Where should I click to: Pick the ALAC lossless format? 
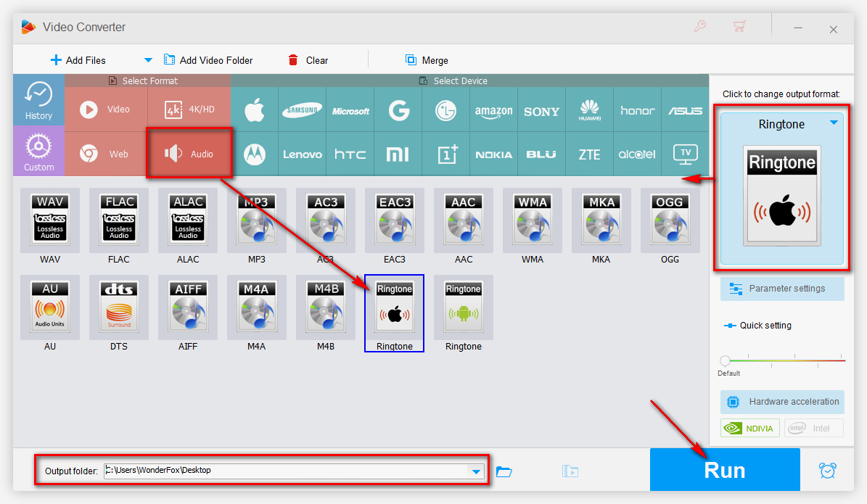[188, 220]
